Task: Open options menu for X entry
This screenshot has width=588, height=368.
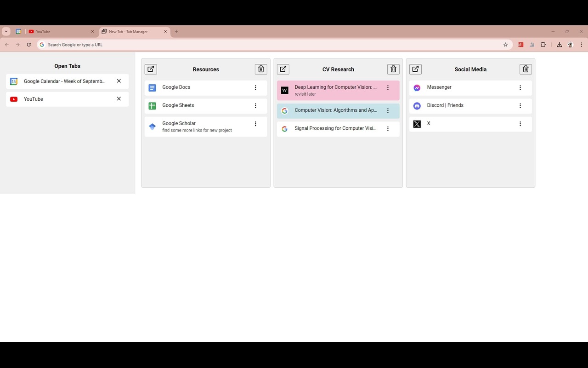Action: (520, 124)
